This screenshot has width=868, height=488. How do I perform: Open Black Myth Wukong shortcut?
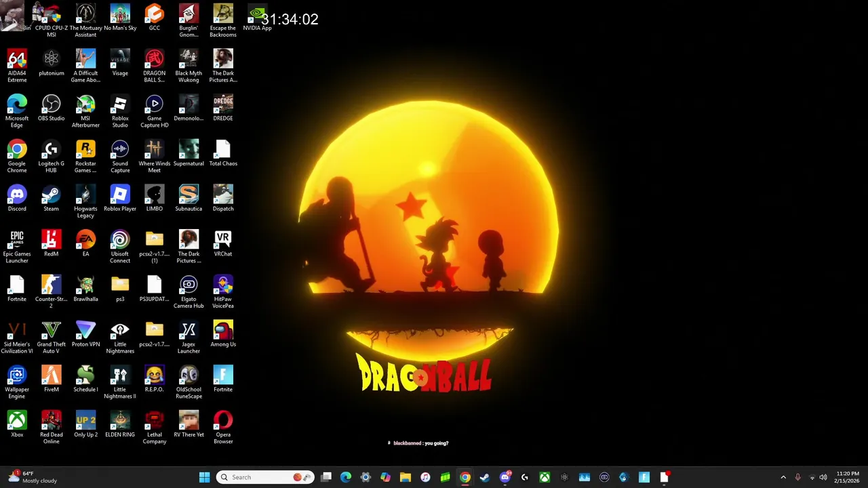point(189,66)
